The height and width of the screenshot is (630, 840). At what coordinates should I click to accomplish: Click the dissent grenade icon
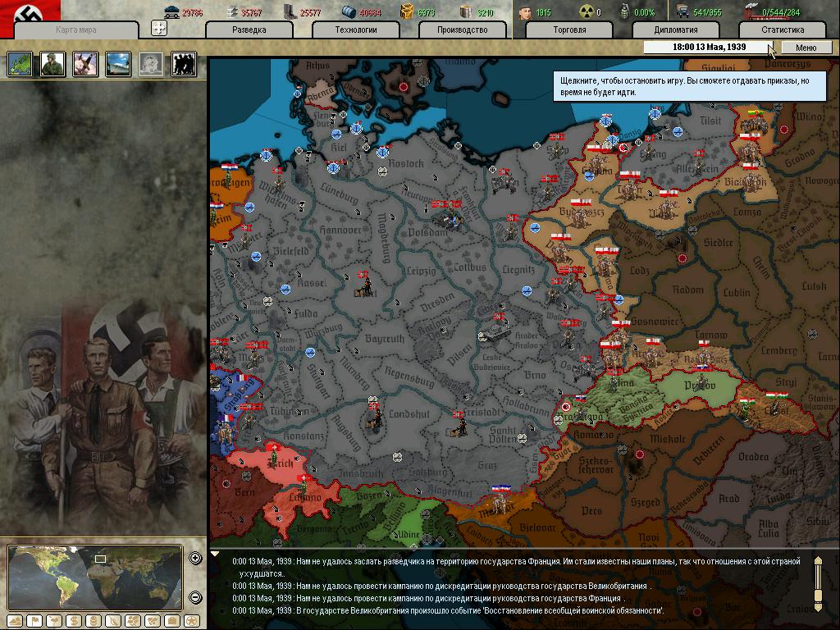(x=624, y=11)
